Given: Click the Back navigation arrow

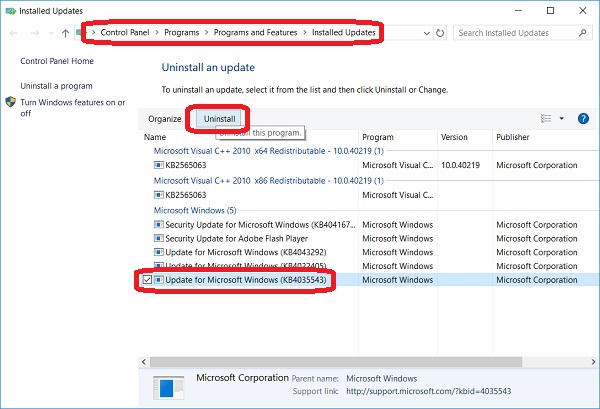Looking at the screenshot, I should coord(14,33).
